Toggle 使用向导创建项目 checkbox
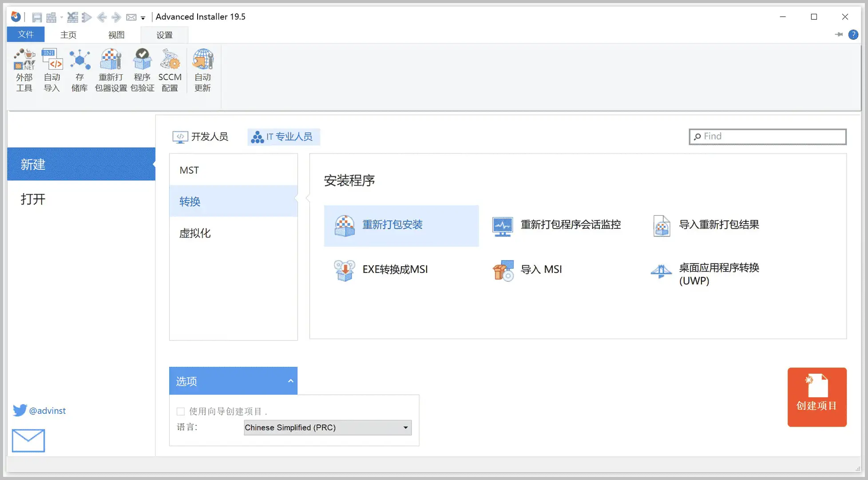868x480 pixels. [x=181, y=411]
